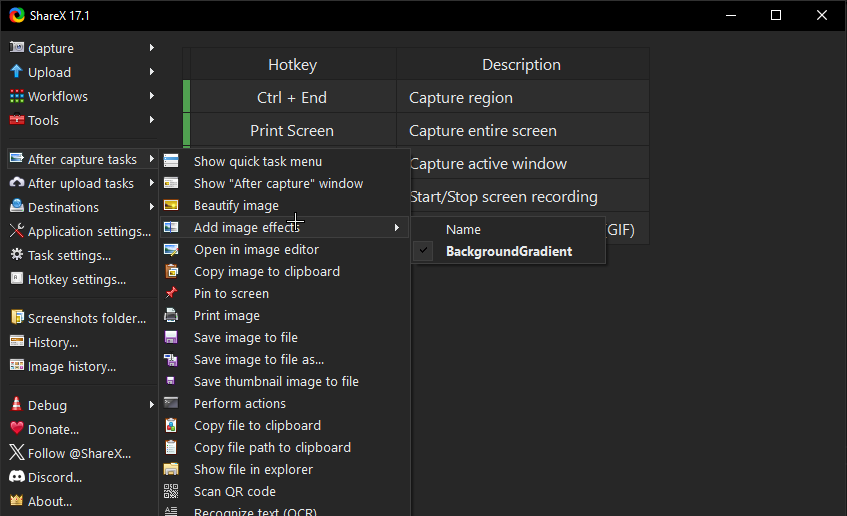This screenshot has width=847, height=516.
Task: Open the Discord... link
Action: coord(55,477)
